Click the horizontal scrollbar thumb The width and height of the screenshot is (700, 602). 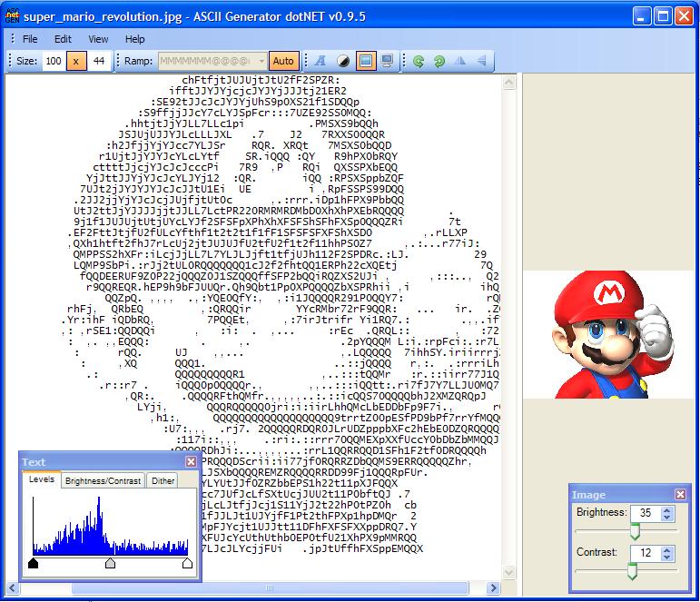pos(270,587)
